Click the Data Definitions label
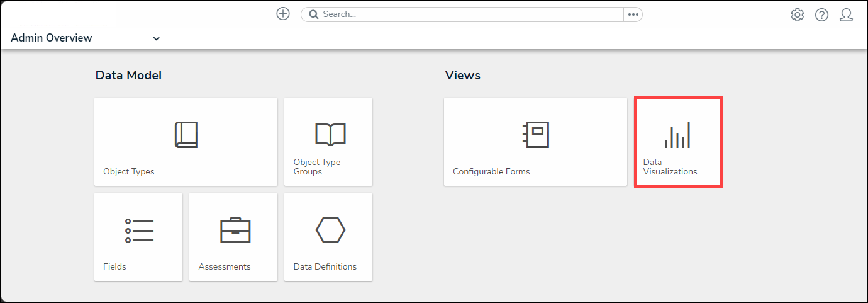The image size is (868, 303). [325, 267]
